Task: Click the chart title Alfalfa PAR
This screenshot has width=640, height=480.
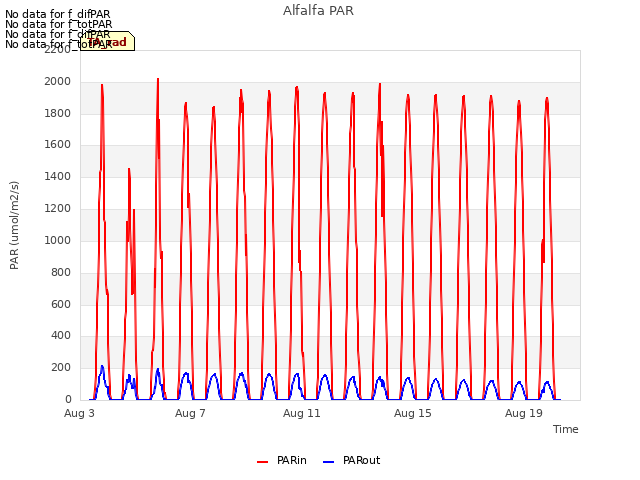Action: pos(318,11)
